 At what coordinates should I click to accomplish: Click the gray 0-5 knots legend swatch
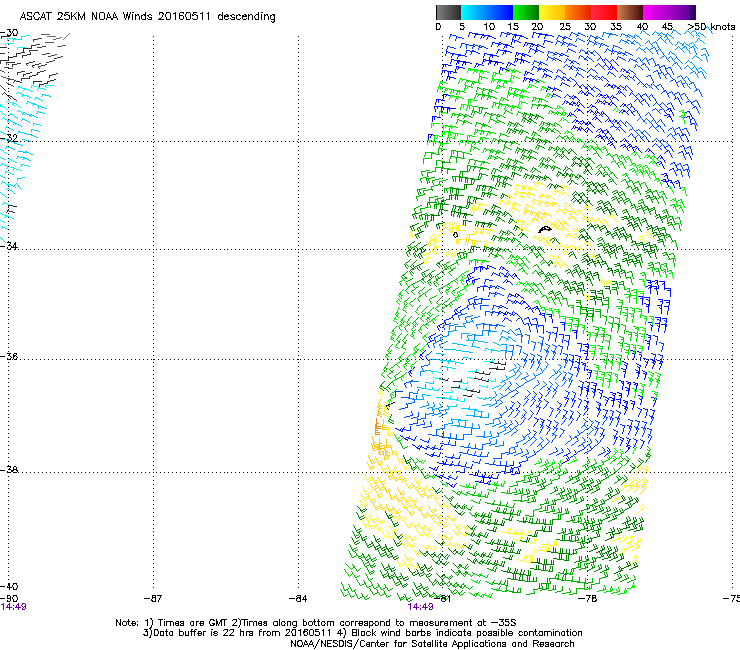point(448,12)
